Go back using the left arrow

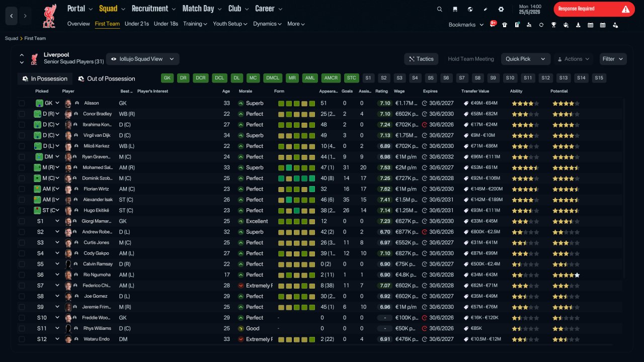11,16
